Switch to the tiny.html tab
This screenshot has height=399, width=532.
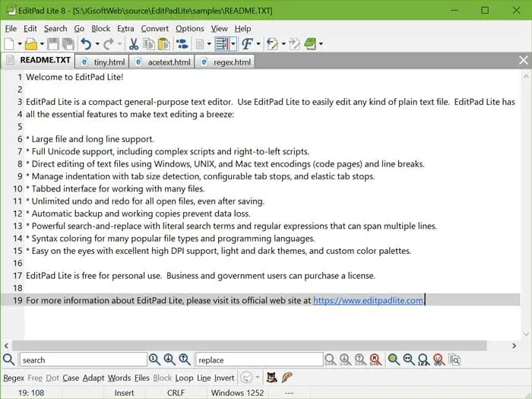click(102, 62)
